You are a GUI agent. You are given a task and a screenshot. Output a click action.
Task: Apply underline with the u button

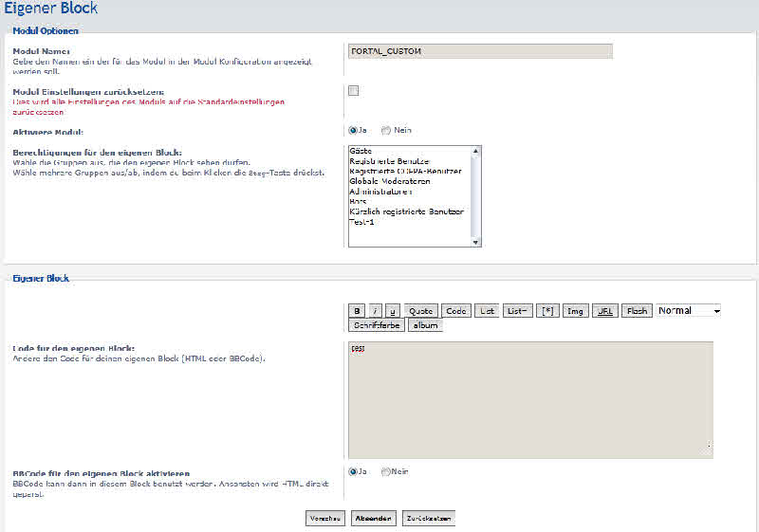(393, 311)
